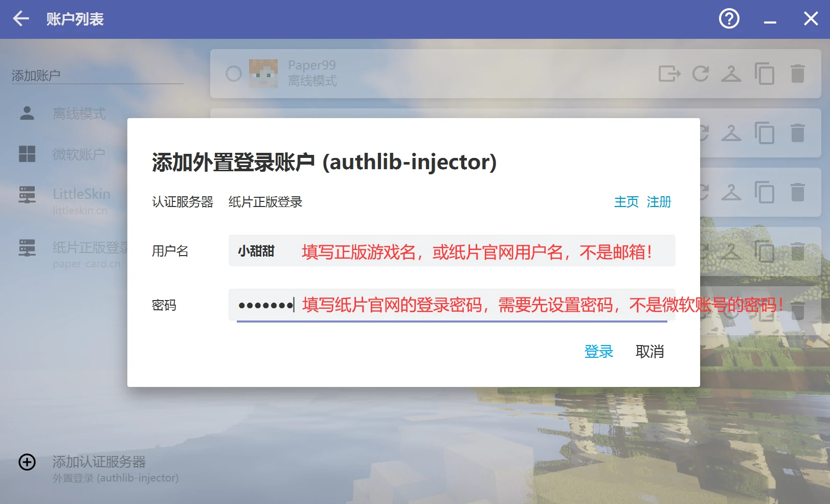Viewport: 830px width, 504px height.
Task: Click the 用户名 input field
Action: click(452, 250)
